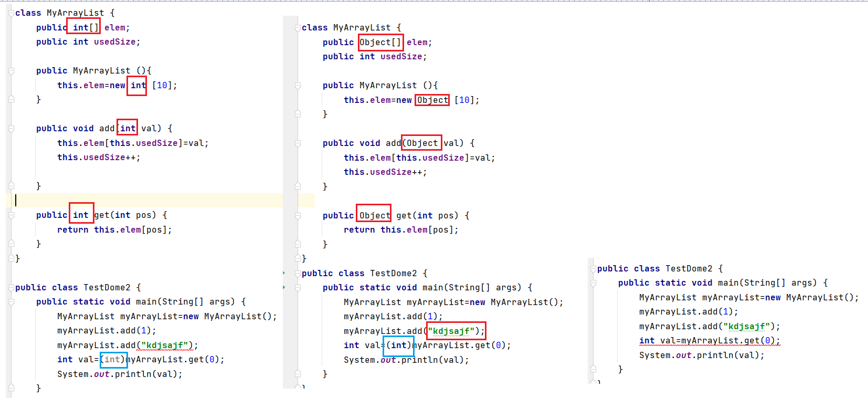Collapse middle panel main method fold marker
Image resolution: width=868 pixels, height=398 pixels.
pos(298,288)
